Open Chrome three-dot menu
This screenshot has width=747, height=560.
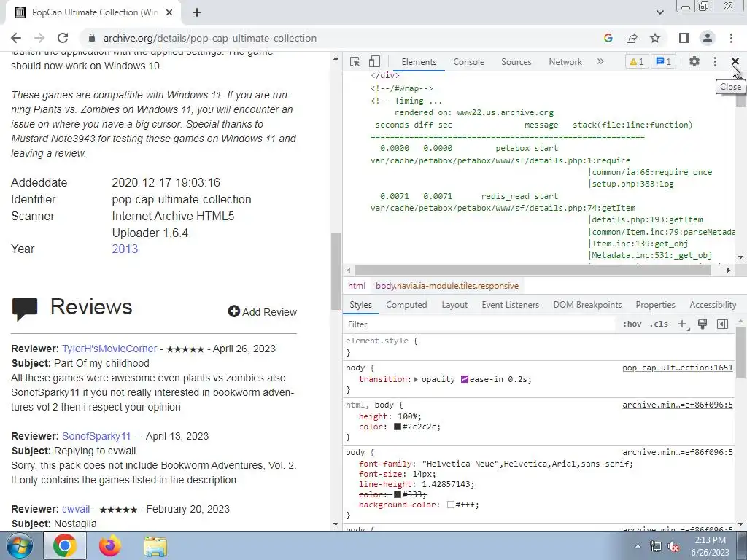[x=731, y=38]
